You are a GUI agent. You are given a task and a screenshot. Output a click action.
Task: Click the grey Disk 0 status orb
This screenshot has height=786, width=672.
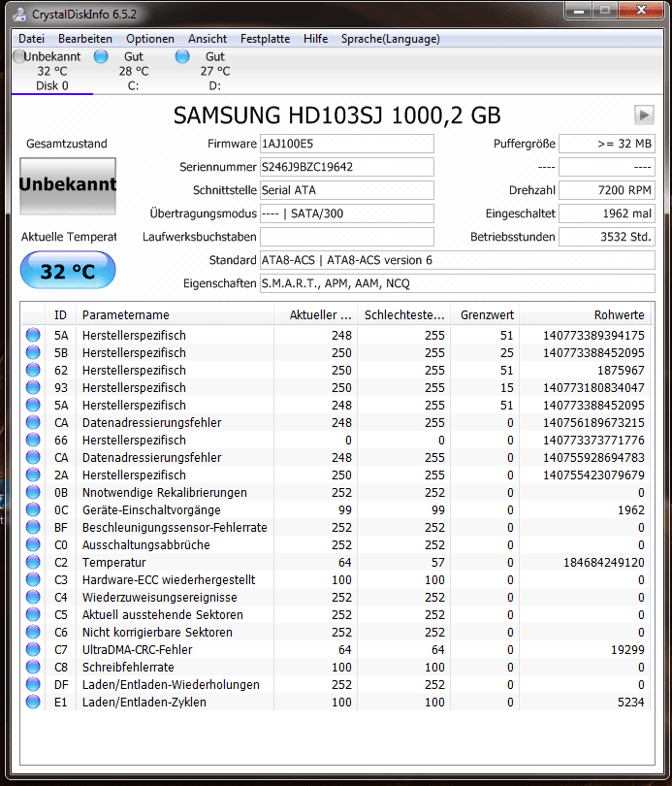(x=19, y=56)
